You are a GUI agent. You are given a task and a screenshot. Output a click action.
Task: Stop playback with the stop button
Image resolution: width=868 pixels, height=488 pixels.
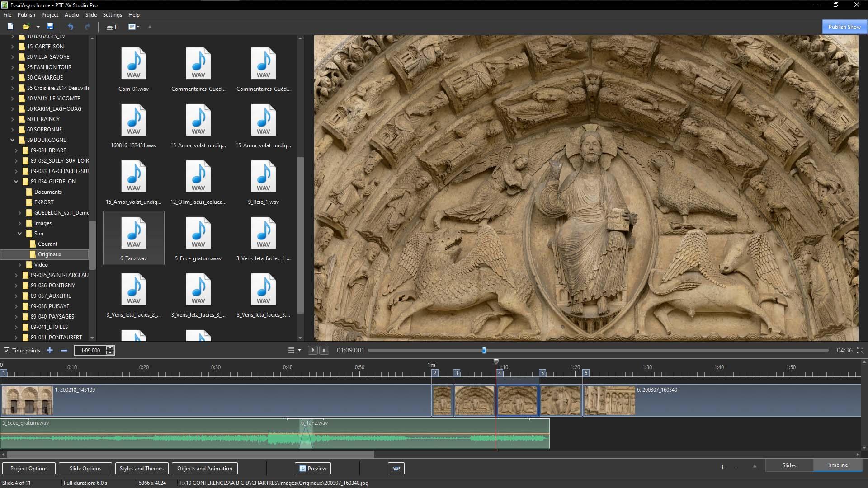click(x=324, y=350)
